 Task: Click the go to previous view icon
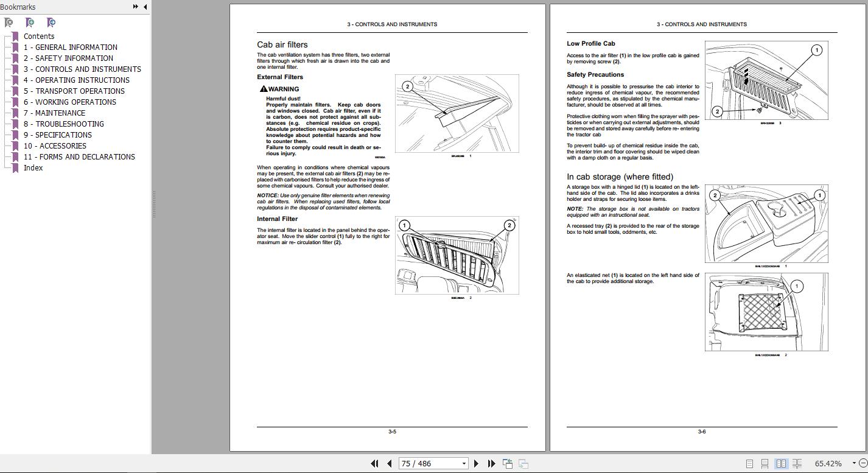point(508,463)
